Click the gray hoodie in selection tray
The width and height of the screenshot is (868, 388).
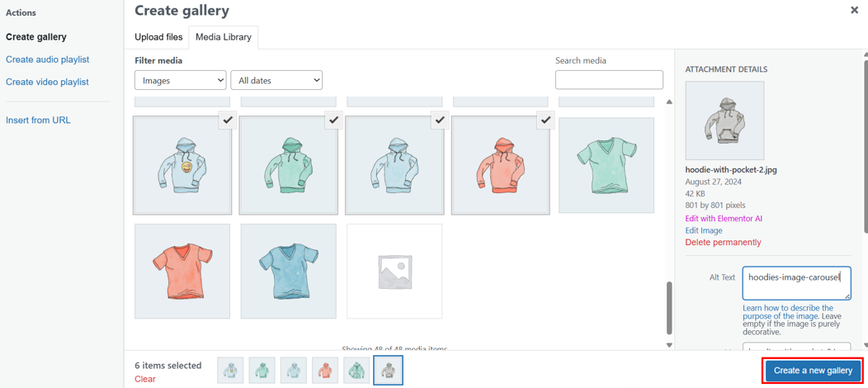[388, 371]
